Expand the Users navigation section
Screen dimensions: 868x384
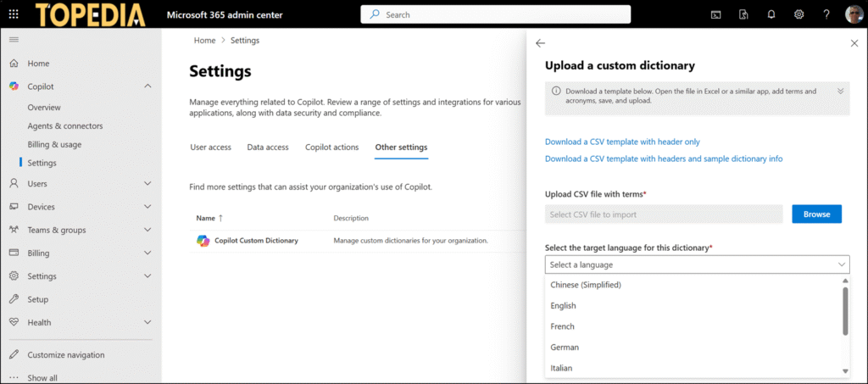pyautogui.click(x=147, y=184)
